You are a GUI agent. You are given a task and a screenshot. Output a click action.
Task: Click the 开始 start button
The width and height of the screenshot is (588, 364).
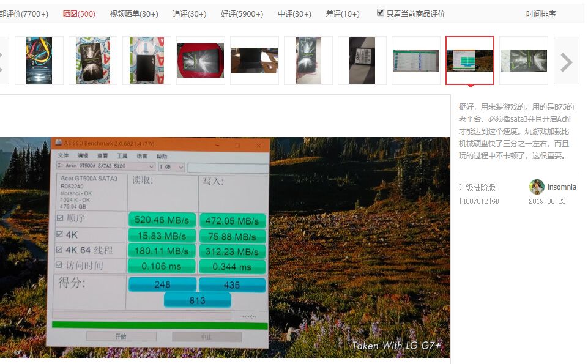[x=121, y=336]
